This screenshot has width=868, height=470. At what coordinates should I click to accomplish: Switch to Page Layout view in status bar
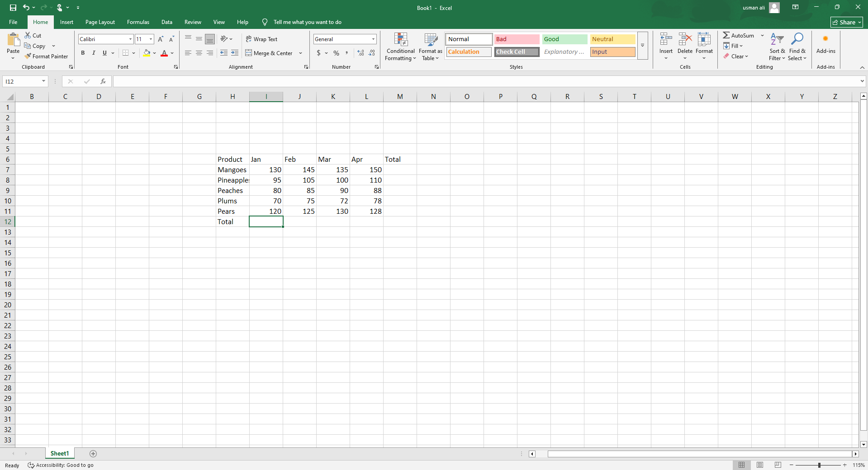[760, 465]
